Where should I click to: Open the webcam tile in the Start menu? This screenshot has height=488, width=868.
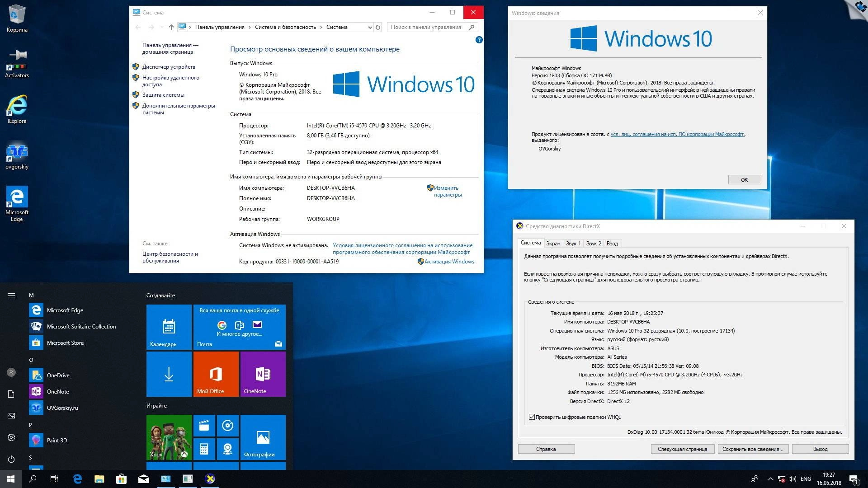[x=227, y=449]
